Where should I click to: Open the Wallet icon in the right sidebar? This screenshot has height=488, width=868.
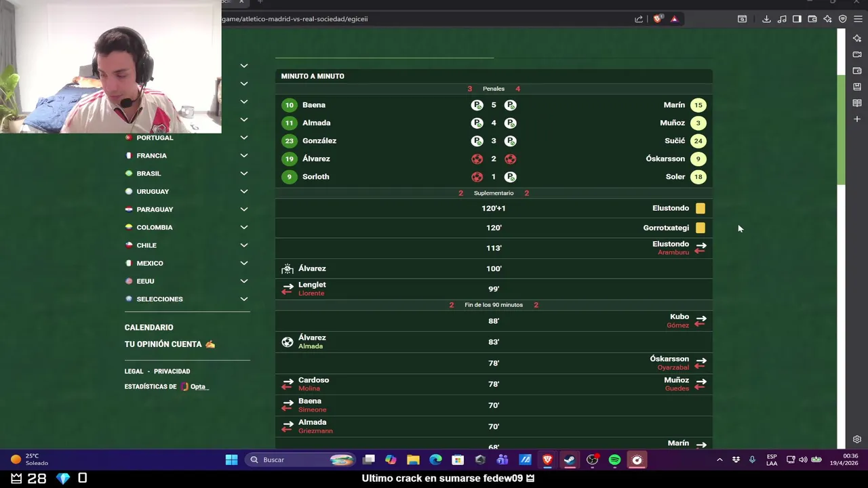pos(857,70)
